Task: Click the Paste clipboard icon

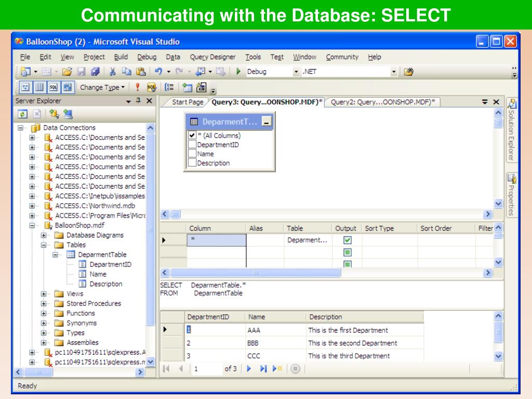Action: click(141, 72)
